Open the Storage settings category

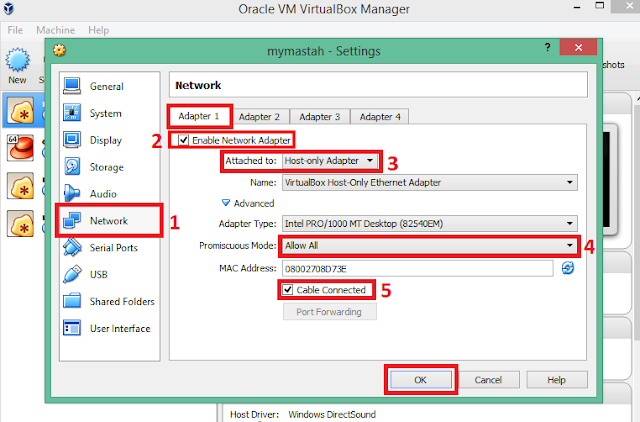point(109,167)
